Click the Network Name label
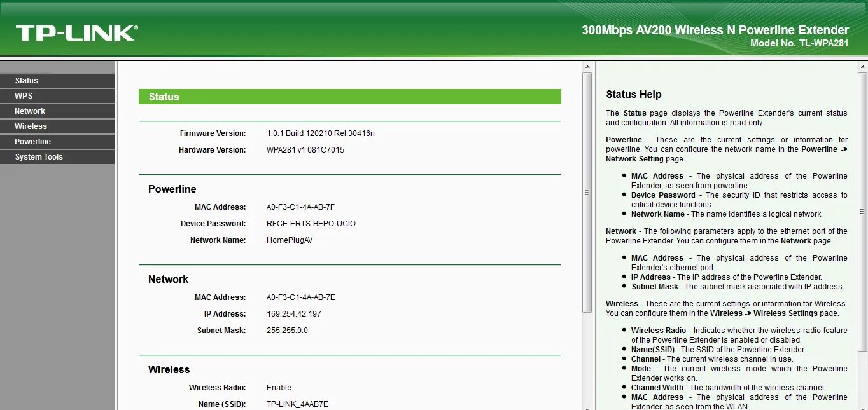This screenshot has width=868, height=410. (x=218, y=240)
